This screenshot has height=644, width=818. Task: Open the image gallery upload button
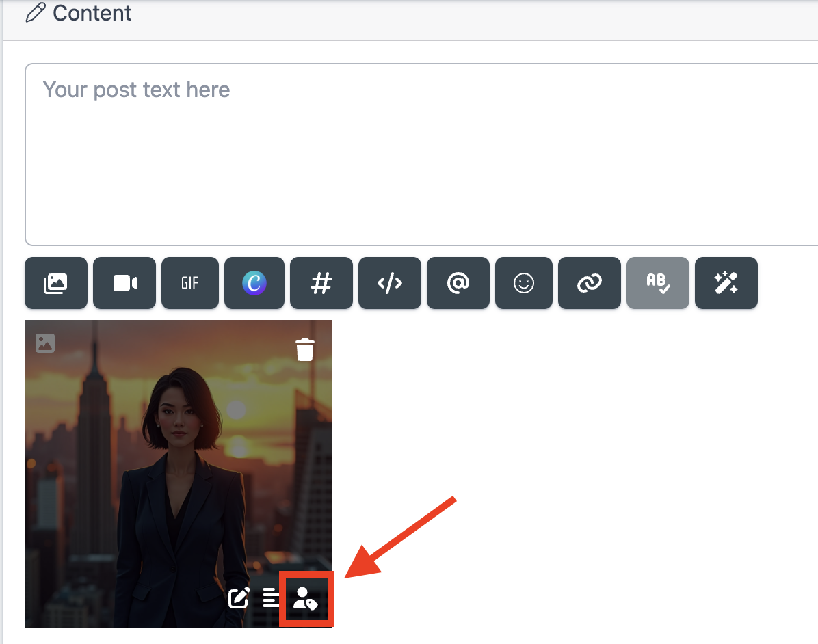point(56,283)
